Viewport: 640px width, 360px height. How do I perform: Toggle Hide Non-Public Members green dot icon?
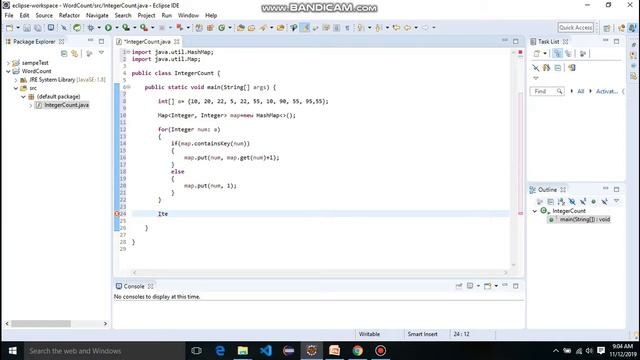[x=593, y=202]
